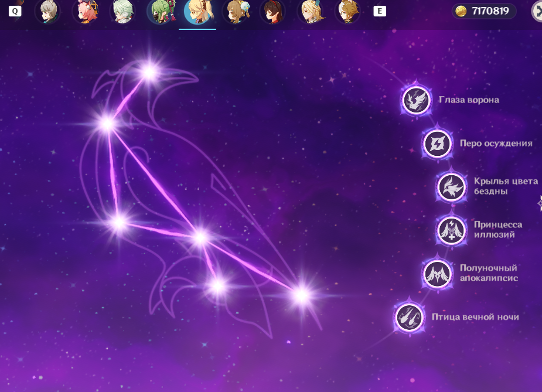The width and height of the screenshot is (542, 392).
Task: Select the Перо осуждения constellation icon
Action: coord(437,144)
